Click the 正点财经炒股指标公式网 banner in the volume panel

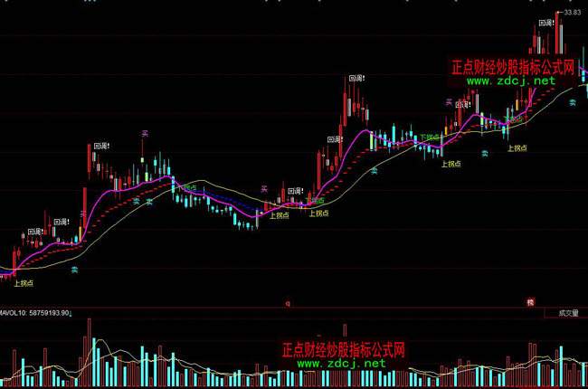coord(343,349)
